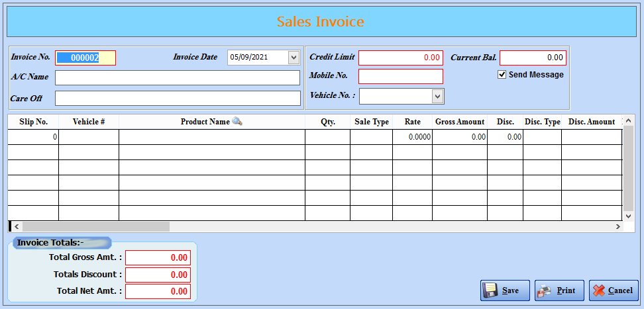The width and height of the screenshot is (644, 309).
Task: Click the Disc. Type column header
Action: pos(542,122)
